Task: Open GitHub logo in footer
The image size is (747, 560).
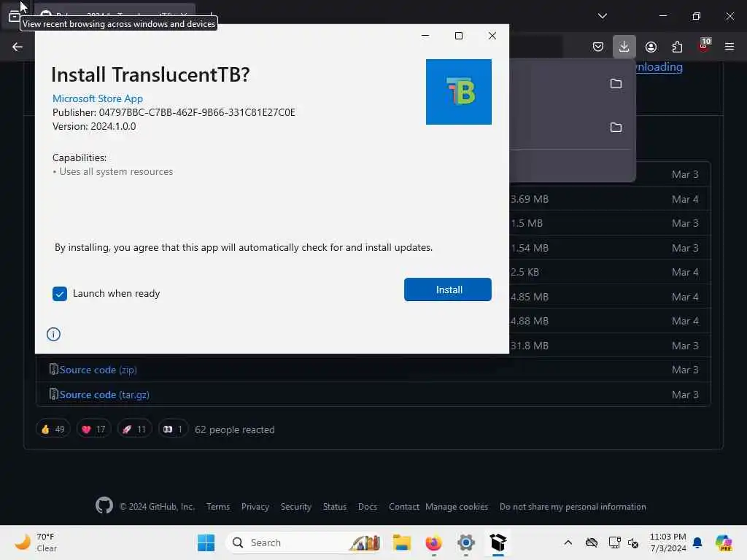Action: pos(104,506)
